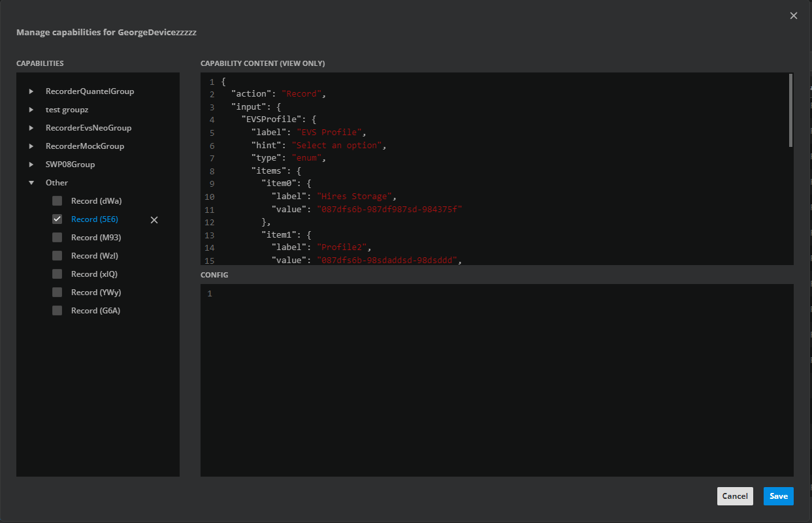The width and height of the screenshot is (812, 523).
Task: Select the Record (5E6) capability label
Action: [95, 219]
